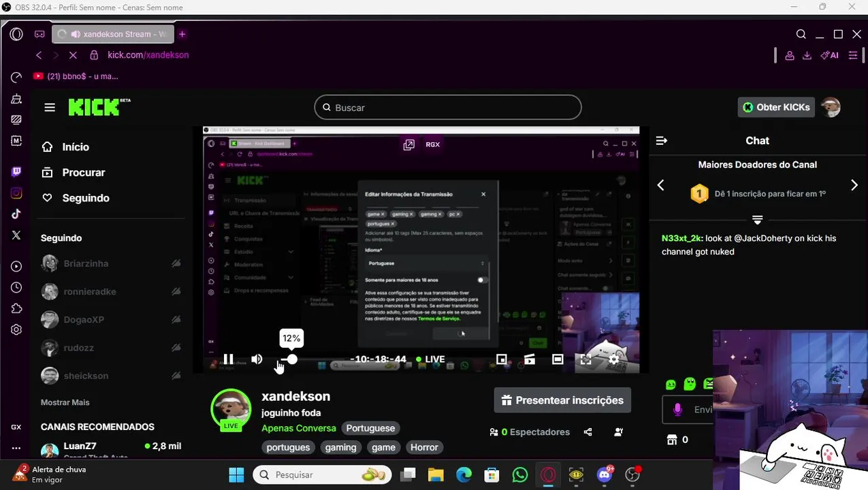The image size is (868, 490).
Task: Expand following list with Mostrar Mais
Action: [x=65, y=402]
